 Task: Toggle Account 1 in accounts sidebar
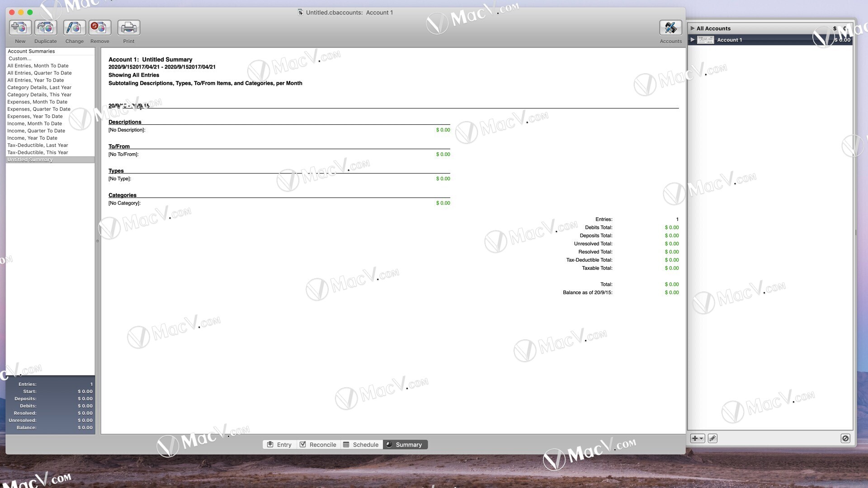click(693, 39)
